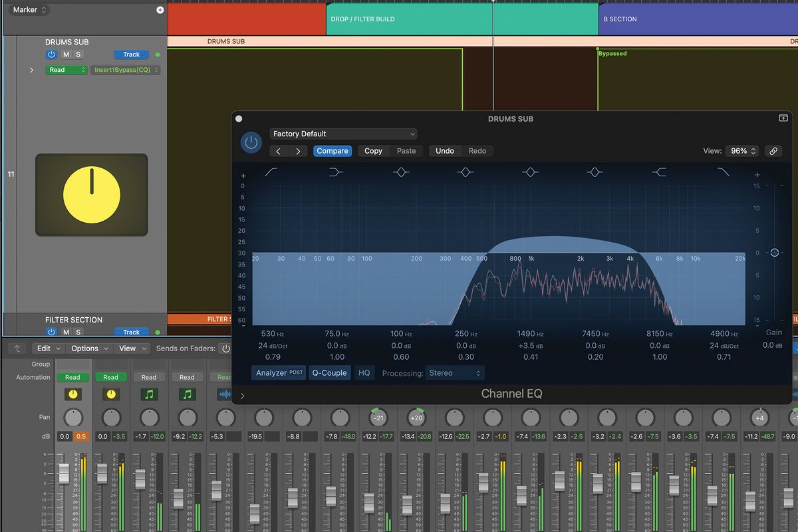Click the blue waveform track icon in the mixer
This screenshot has width=798, height=532.
[225, 394]
